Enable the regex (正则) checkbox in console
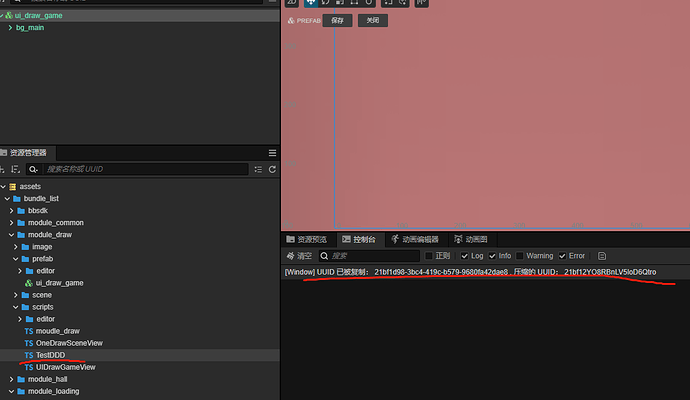690x400 pixels. click(x=429, y=256)
